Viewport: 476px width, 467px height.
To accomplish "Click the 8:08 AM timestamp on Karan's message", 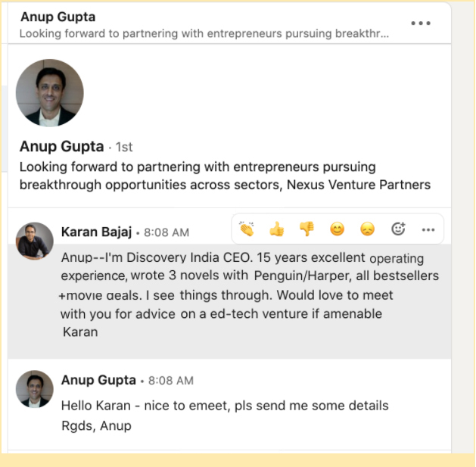I will tap(166, 232).
